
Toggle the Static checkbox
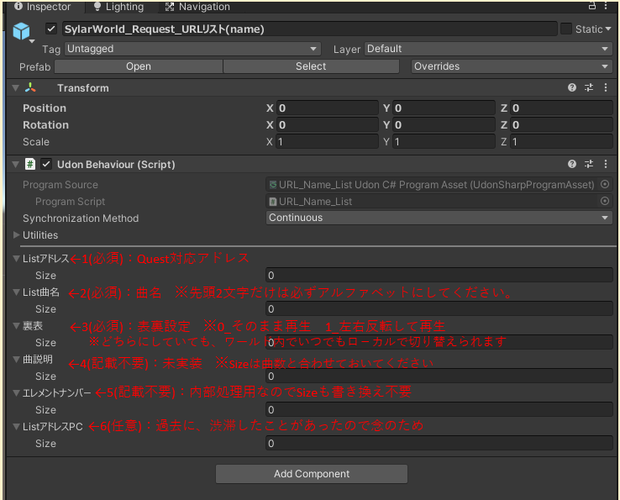566,28
